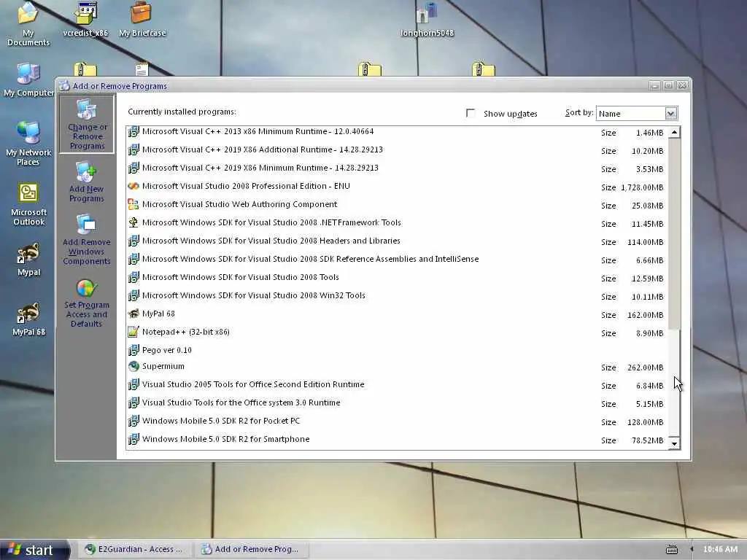Click the Microsoft Visual Studio 2008 Professional icon
Viewport: 747px width, 560px height.
(133, 186)
